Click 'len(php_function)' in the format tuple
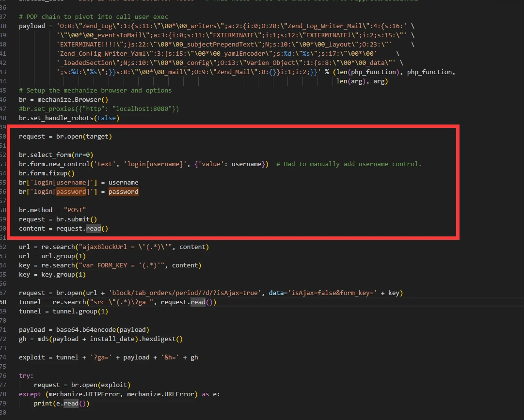The height and width of the screenshot is (420, 524). 368,72
